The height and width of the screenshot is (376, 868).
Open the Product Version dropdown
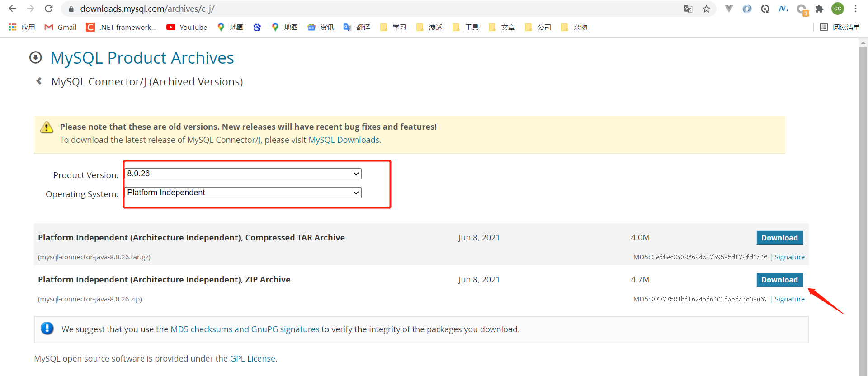pos(243,174)
